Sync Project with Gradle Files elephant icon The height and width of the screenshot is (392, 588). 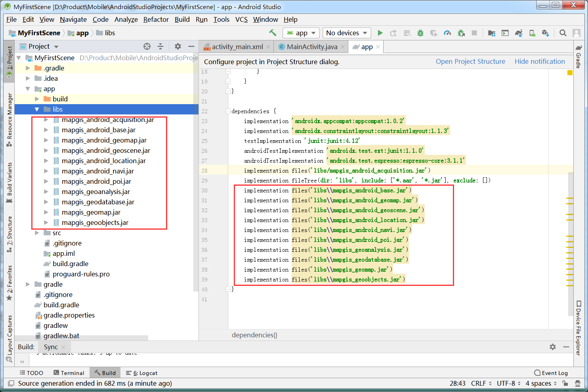(519, 33)
